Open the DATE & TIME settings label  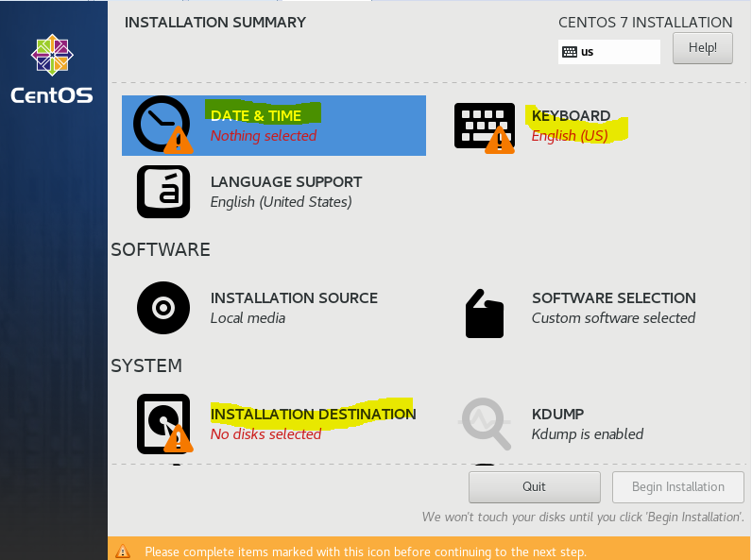coord(256,115)
